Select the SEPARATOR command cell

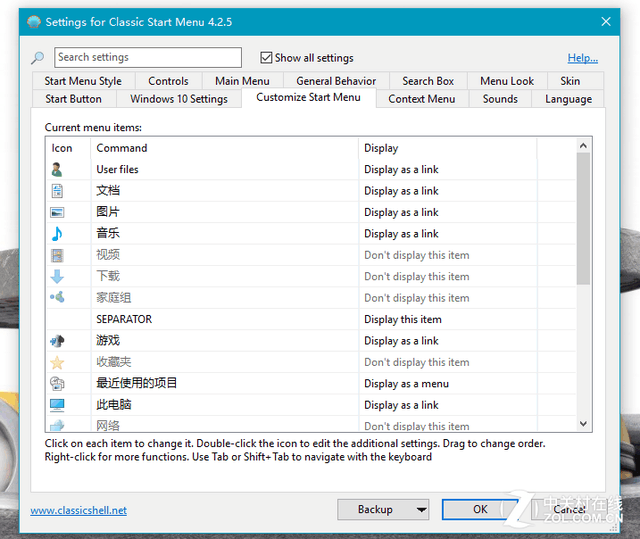[224, 319]
